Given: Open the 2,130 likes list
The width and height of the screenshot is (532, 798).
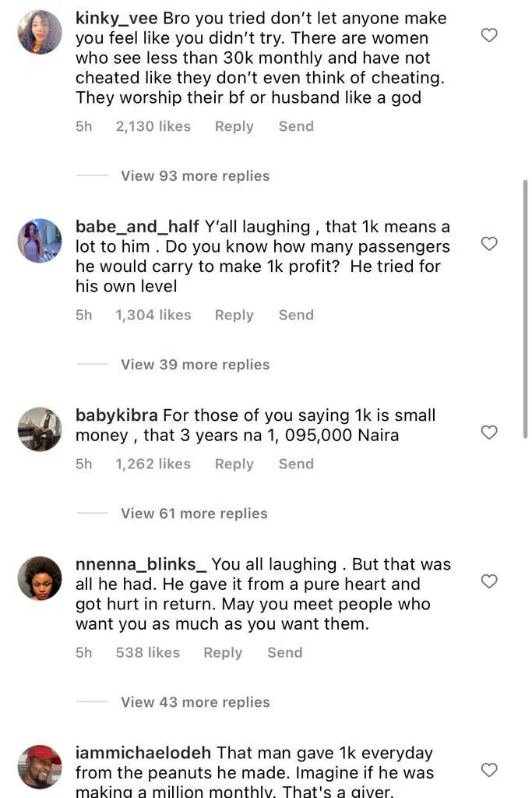Looking at the screenshot, I should tap(153, 126).
